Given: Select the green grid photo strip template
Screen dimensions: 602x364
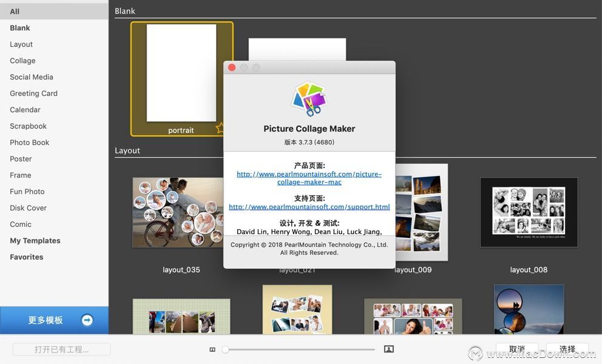Looking at the screenshot, I should (181, 317).
